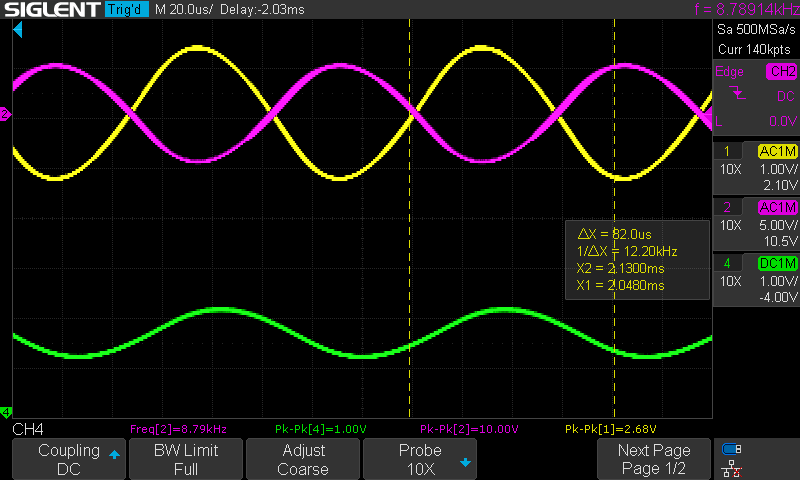Screen dimensions: 800x480
Task: Select the green channel 4 ground marker
Action: 5,412
